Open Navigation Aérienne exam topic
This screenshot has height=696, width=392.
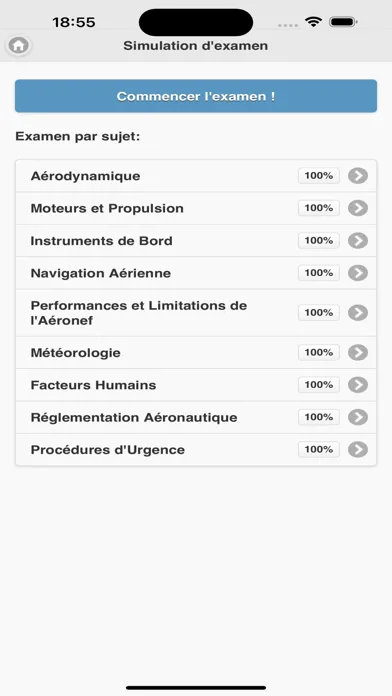point(196,273)
